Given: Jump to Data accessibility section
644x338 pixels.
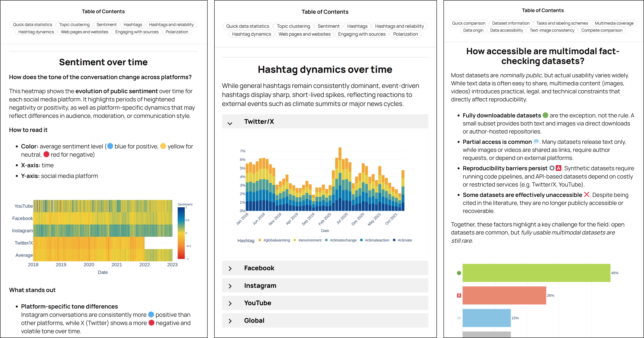Looking at the screenshot, I should pos(506,30).
